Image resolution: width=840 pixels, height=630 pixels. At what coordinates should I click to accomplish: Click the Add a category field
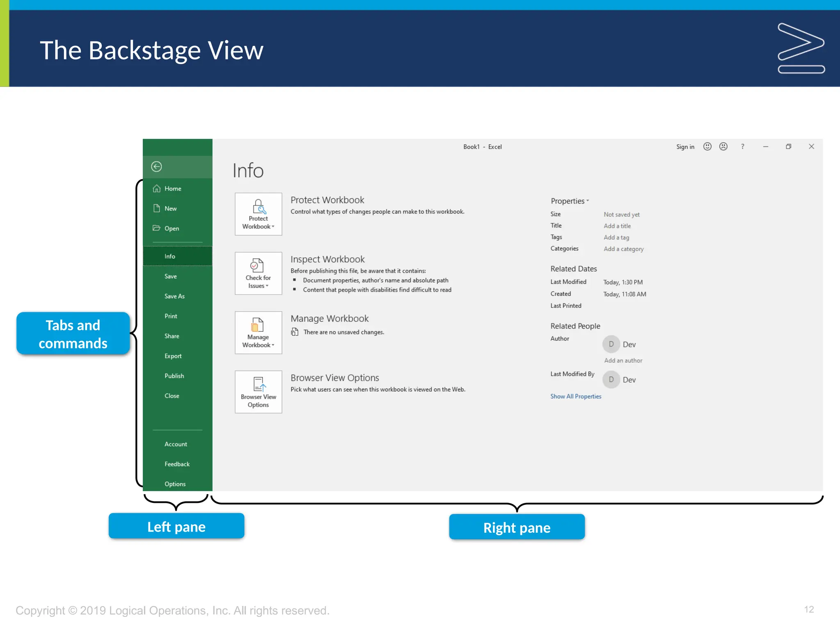(x=623, y=249)
